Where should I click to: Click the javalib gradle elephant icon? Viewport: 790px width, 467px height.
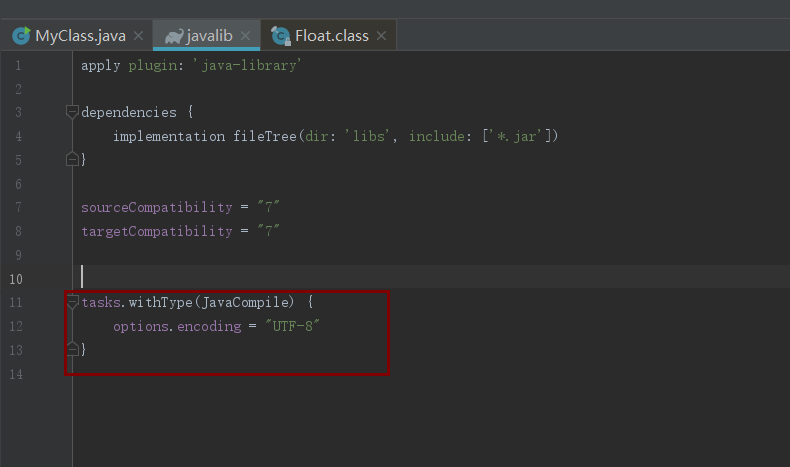point(174,36)
